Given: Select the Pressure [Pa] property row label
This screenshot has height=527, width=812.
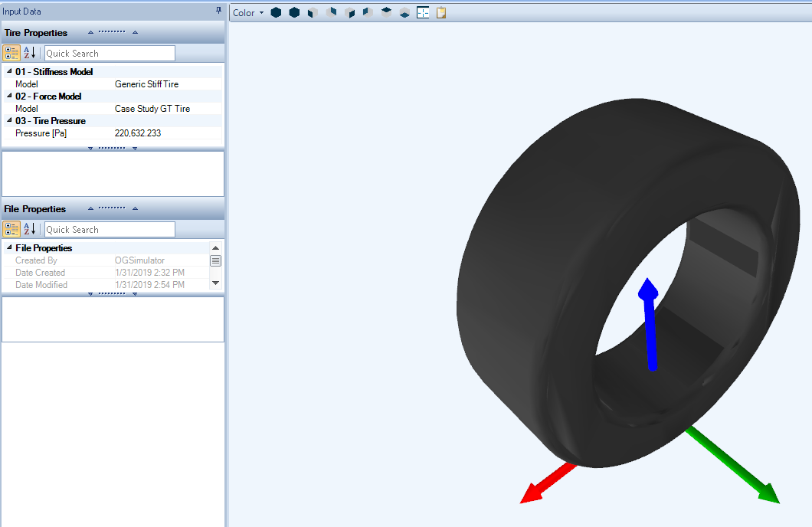Looking at the screenshot, I should (41, 133).
